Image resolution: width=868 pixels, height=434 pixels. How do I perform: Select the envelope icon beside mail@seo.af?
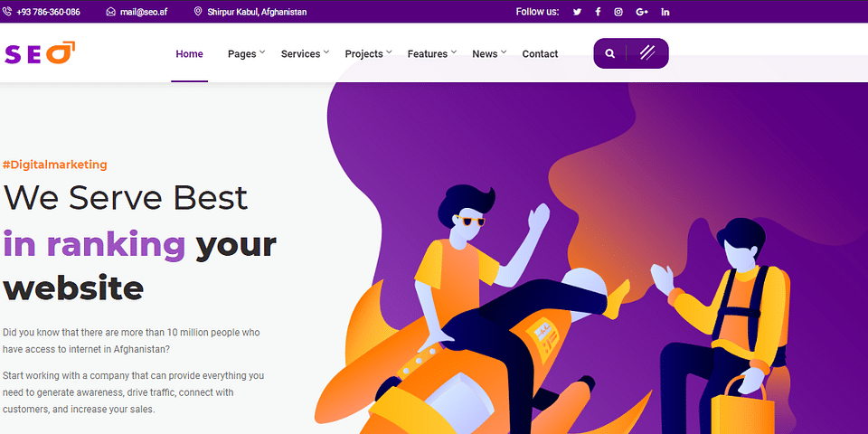(x=110, y=12)
